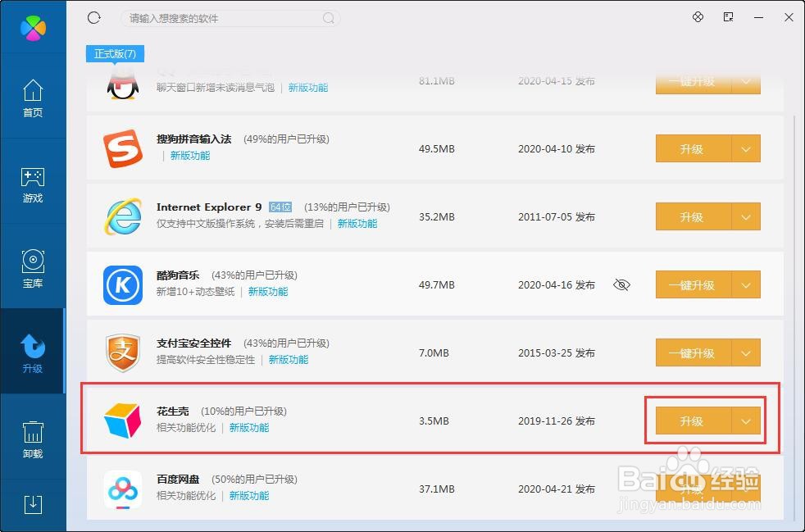Click 一键升级 for 支付宝安全控件

pos(693,353)
